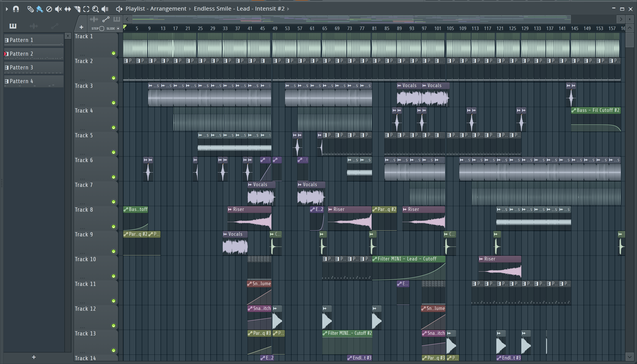Mute Track 1 with its green light
Image resolution: width=637 pixels, height=364 pixels.
[x=113, y=53]
